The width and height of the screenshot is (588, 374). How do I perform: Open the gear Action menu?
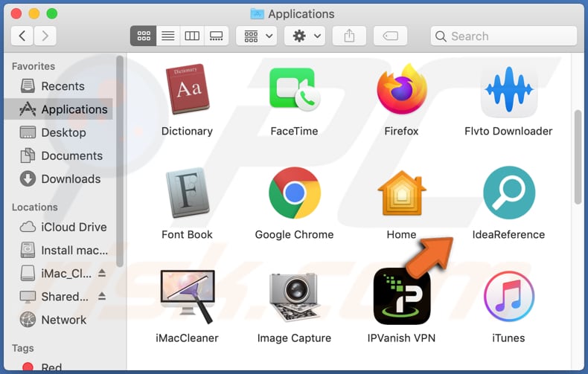click(x=304, y=36)
